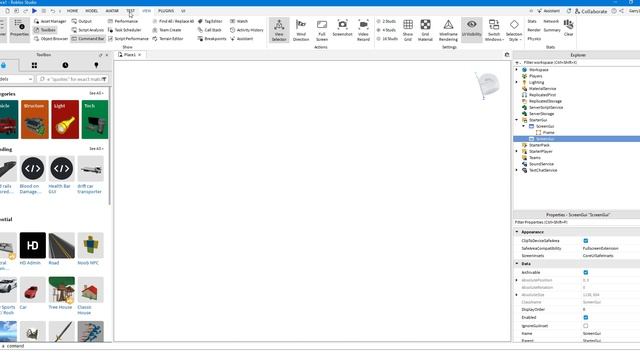Check the IgnoreGuiInset checkbox
Viewport: 640px width, 360px height.
pos(586,326)
